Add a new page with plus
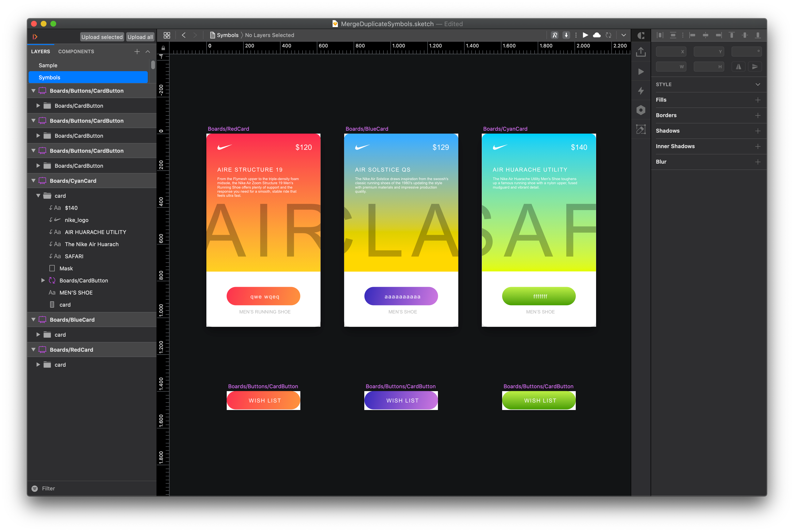The width and height of the screenshot is (794, 532). (x=137, y=52)
